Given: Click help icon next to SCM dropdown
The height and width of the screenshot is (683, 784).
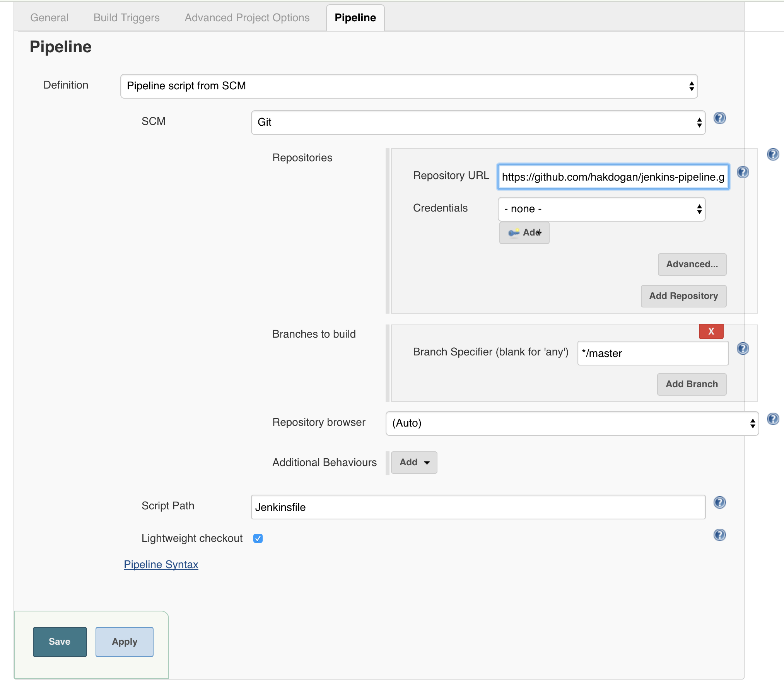Looking at the screenshot, I should [719, 118].
